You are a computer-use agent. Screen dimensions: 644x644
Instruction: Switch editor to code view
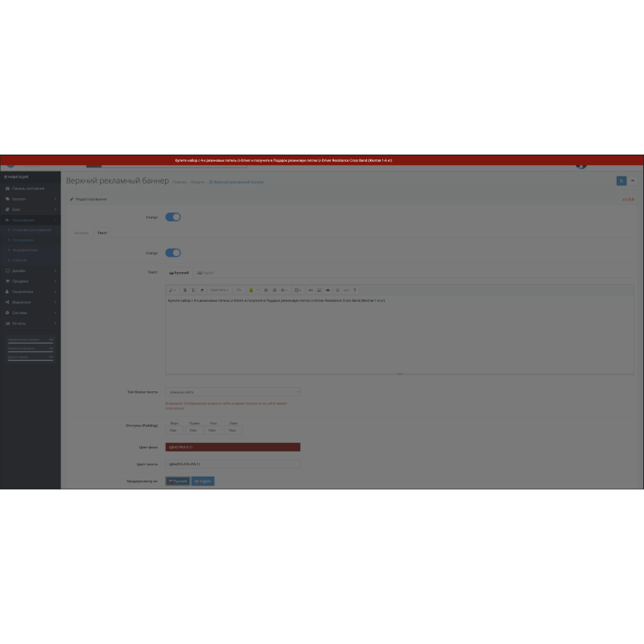point(346,290)
